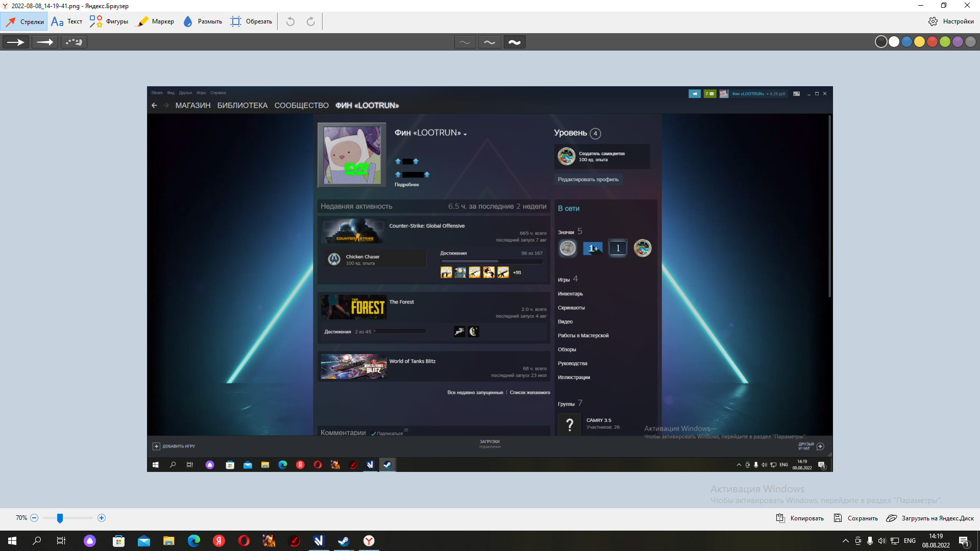Pick the red color swatch
Image resolution: width=980 pixels, height=551 pixels.
tap(932, 42)
